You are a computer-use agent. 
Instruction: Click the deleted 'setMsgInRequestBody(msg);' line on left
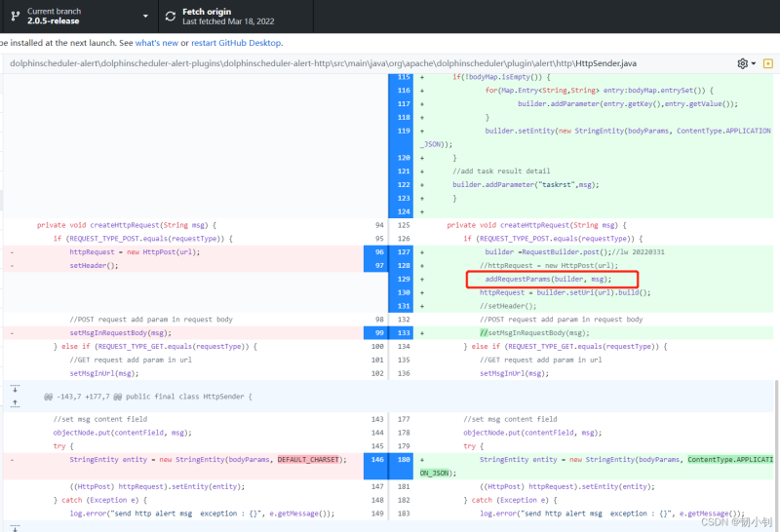click(x=120, y=333)
